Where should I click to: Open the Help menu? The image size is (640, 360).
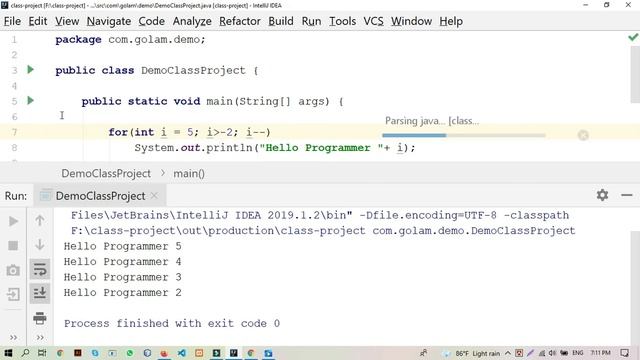451,21
